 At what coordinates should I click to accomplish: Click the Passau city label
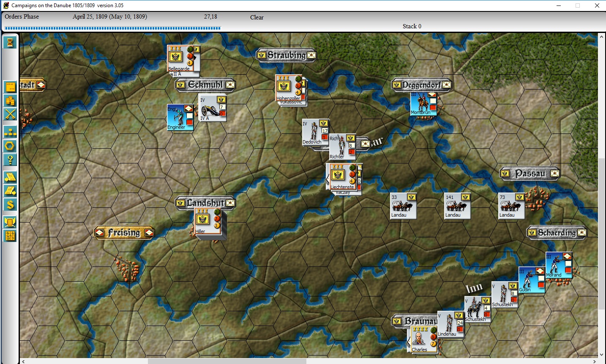point(530,174)
